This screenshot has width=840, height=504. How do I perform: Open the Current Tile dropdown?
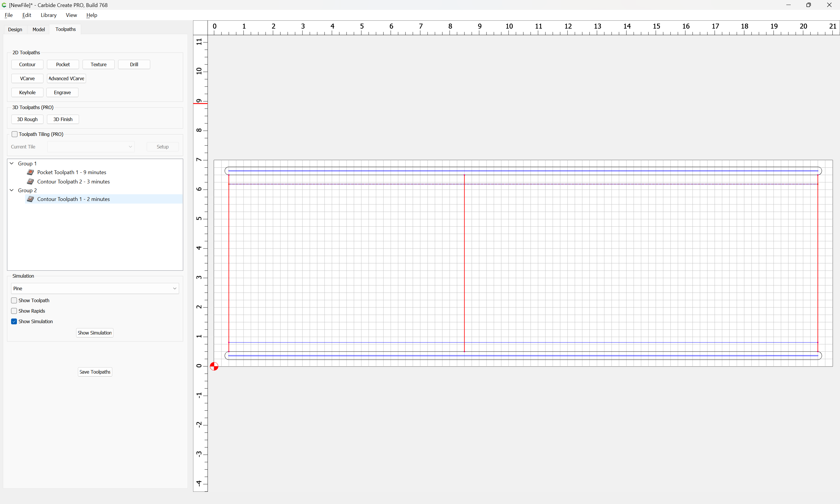click(91, 147)
